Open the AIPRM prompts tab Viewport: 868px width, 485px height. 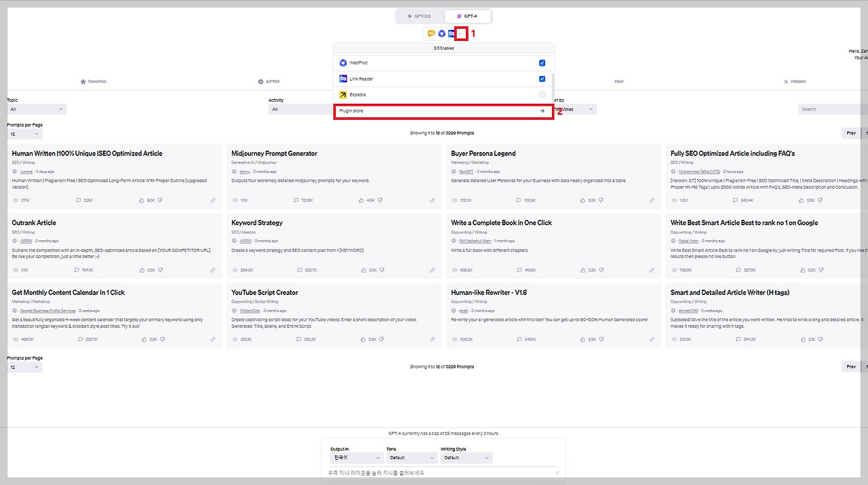[x=270, y=81]
